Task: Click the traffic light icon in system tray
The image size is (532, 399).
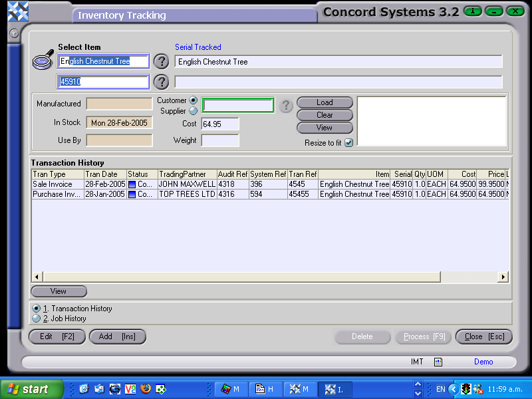Action: [x=465, y=389]
